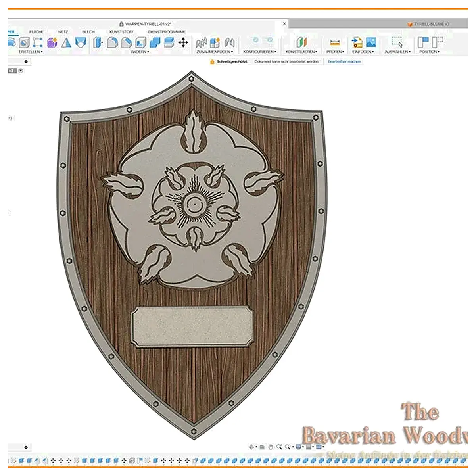The height and width of the screenshot is (476, 476).
Task: Click the Insert file icon in Einfügen
Action: [x=357, y=42]
